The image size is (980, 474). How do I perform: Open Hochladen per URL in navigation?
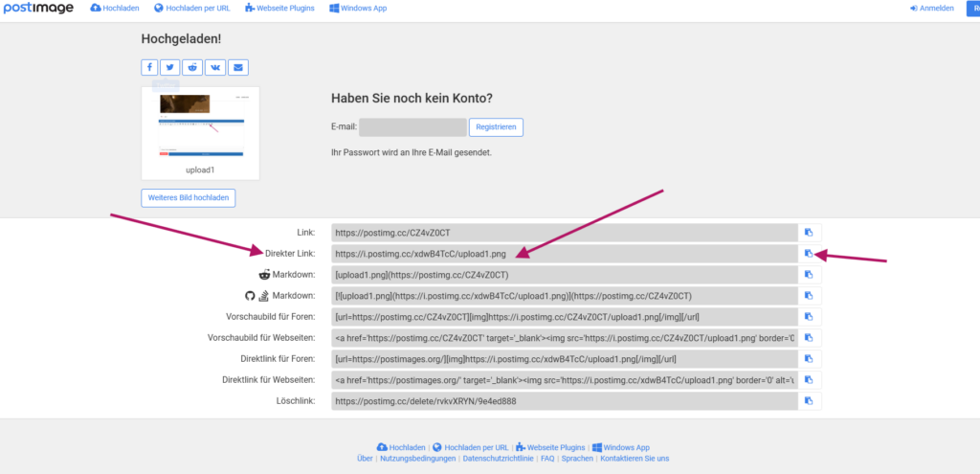point(192,8)
